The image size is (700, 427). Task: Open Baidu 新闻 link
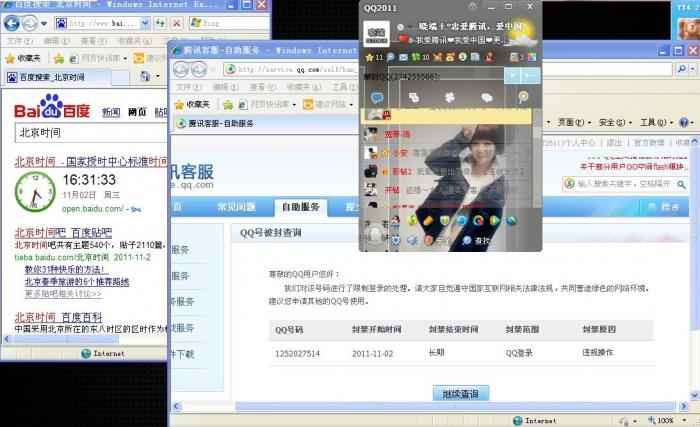click(x=111, y=112)
